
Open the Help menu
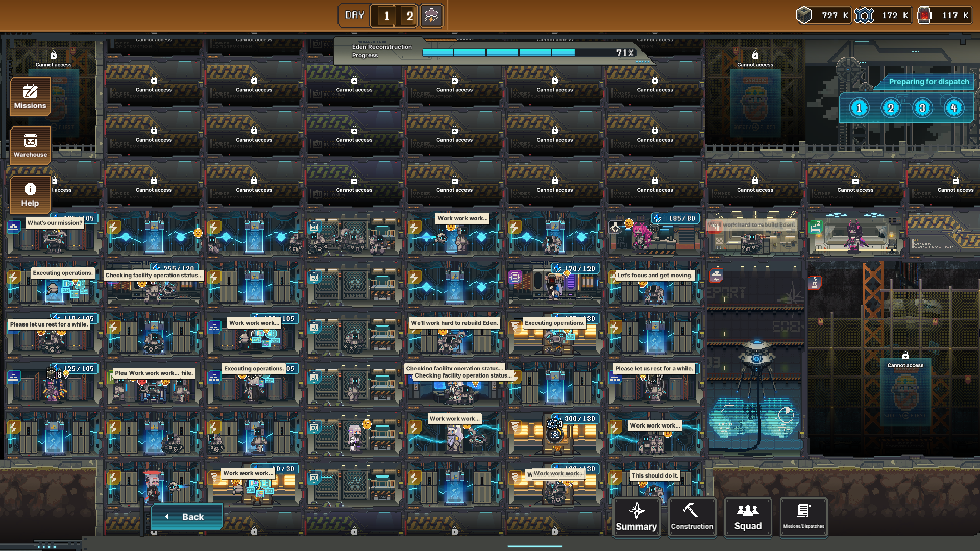tap(30, 194)
